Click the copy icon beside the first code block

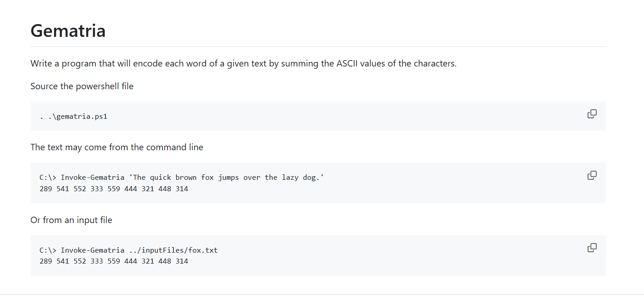[x=592, y=113]
